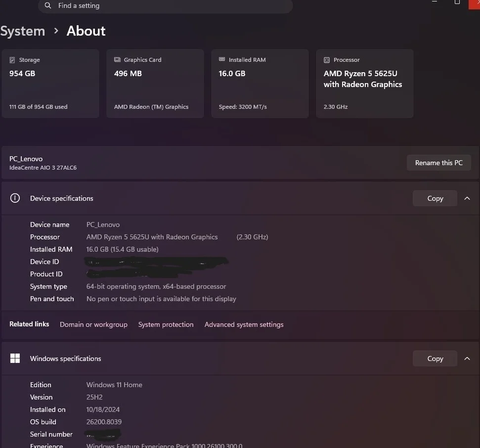Open the Domain or workgroup link
The image size is (480, 448).
[x=93, y=324]
